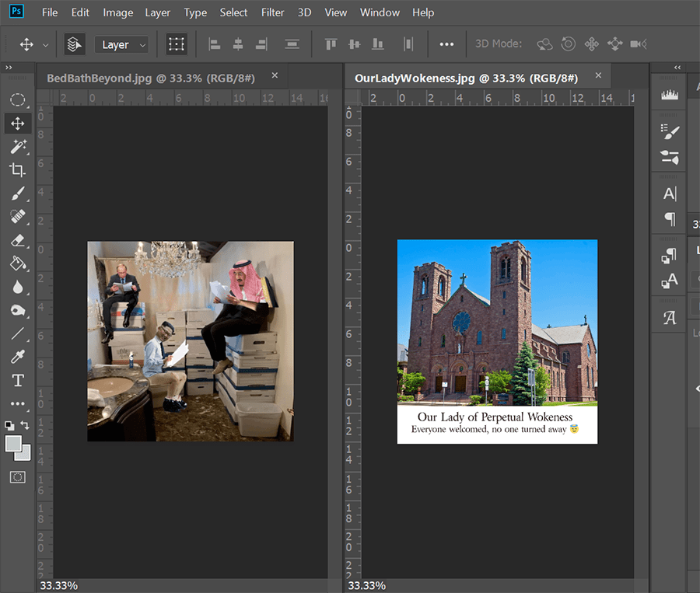Select the Paint Bucket tool
Viewport: 700px width, 593px height.
19,264
